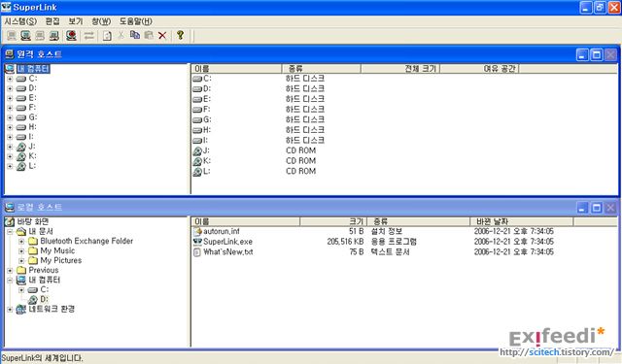Select I: drive in remote host tree

pyautogui.click(x=31, y=137)
